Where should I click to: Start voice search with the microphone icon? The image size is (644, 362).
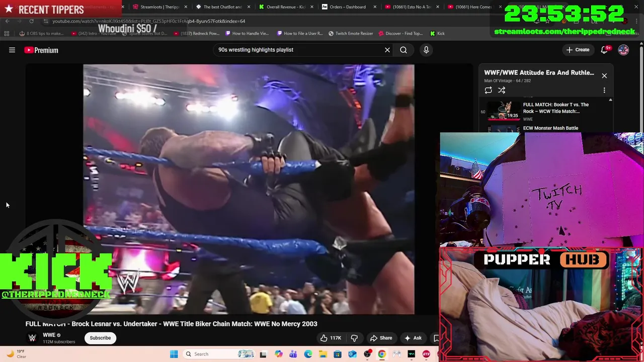[426, 50]
